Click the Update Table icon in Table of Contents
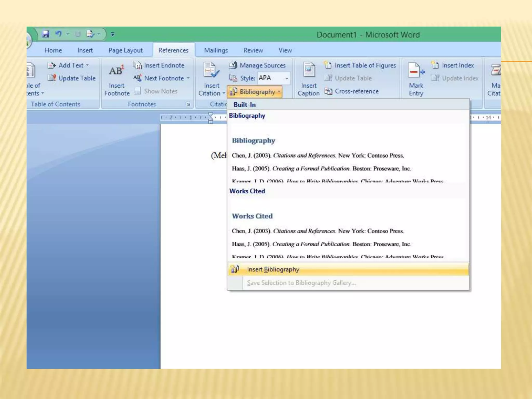 click(x=52, y=78)
